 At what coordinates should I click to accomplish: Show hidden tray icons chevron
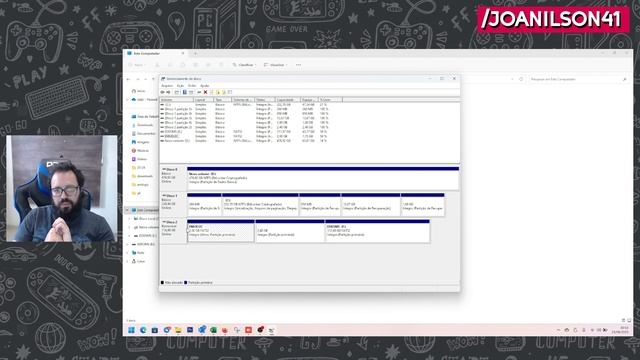tap(558, 330)
